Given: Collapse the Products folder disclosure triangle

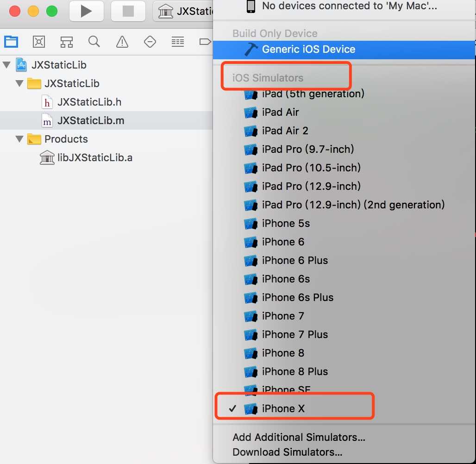Looking at the screenshot, I should click(19, 139).
